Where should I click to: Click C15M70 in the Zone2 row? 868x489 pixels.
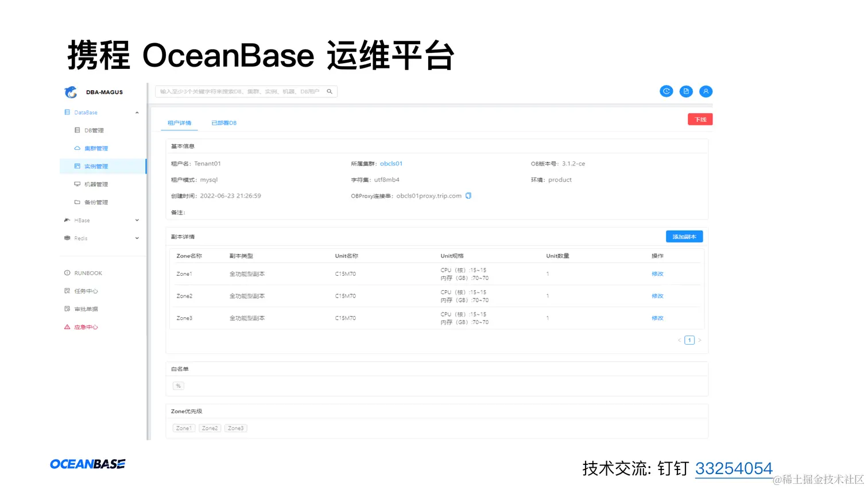coord(346,296)
